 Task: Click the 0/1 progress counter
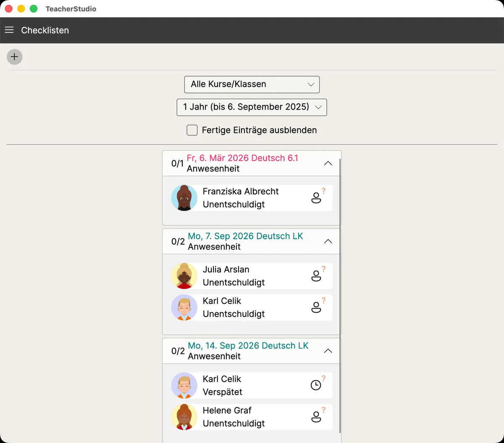click(x=177, y=163)
